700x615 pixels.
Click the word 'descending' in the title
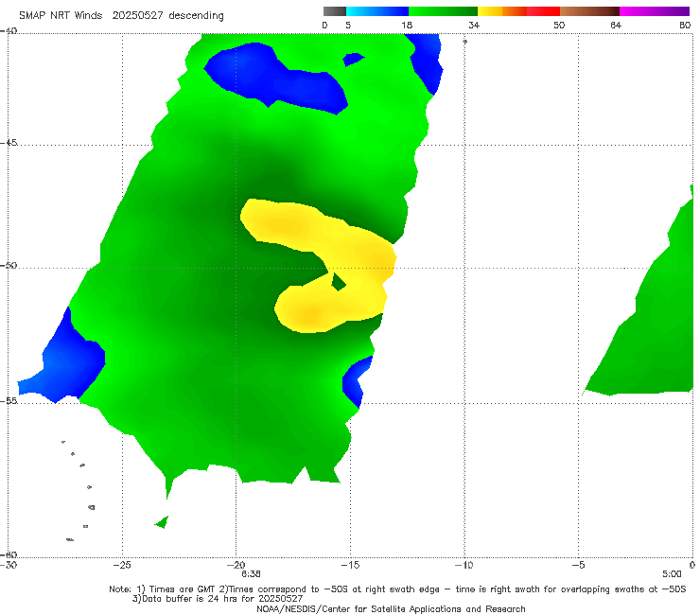(x=197, y=16)
